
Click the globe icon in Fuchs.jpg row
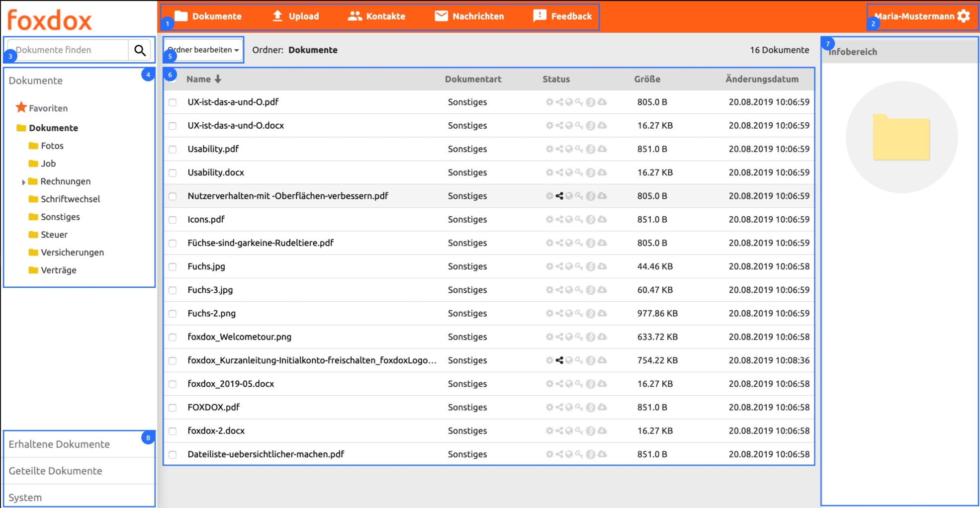tap(569, 266)
